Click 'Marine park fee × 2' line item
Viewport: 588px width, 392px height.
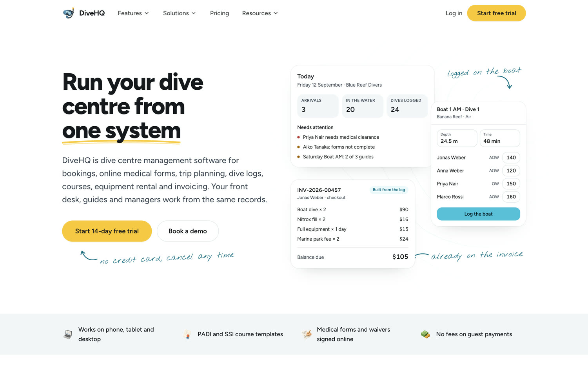[x=353, y=239]
